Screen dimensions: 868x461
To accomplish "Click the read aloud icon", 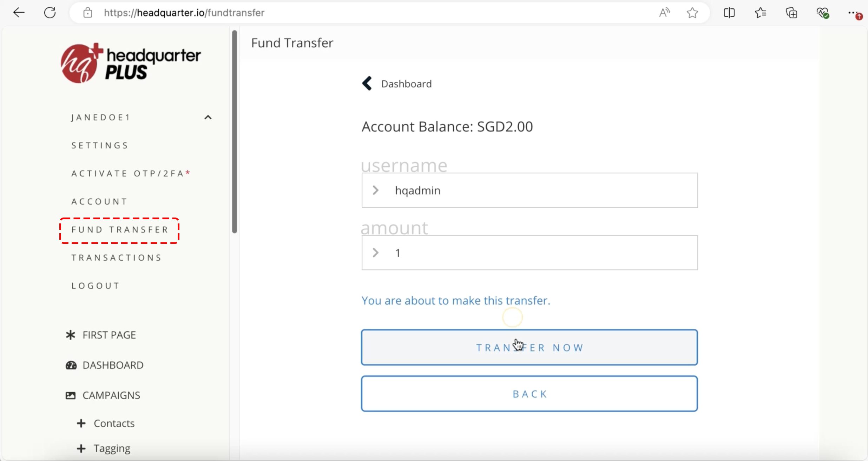I will pyautogui.click(x=664, y=13).
